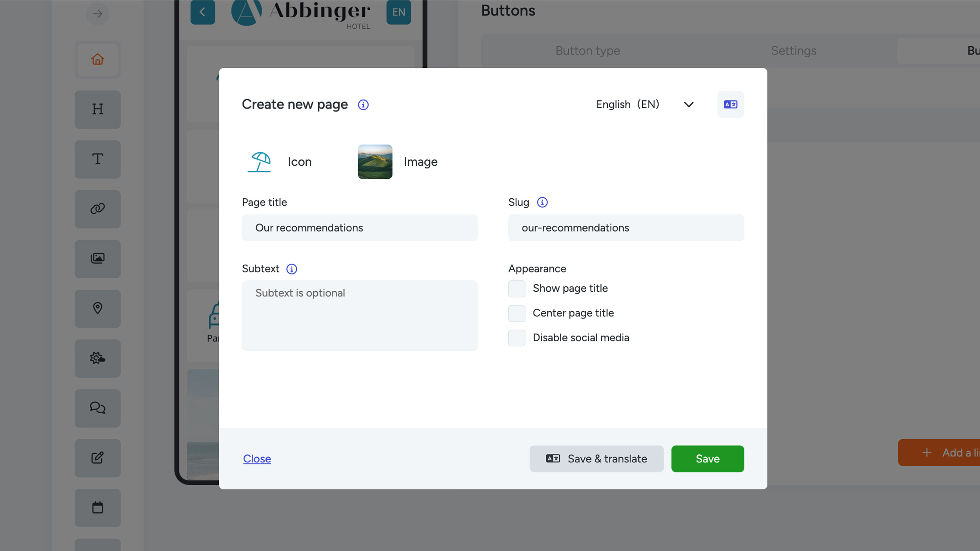Select the weather block icon
This screenshot has width=980, height=551.
tap(98, 358)
